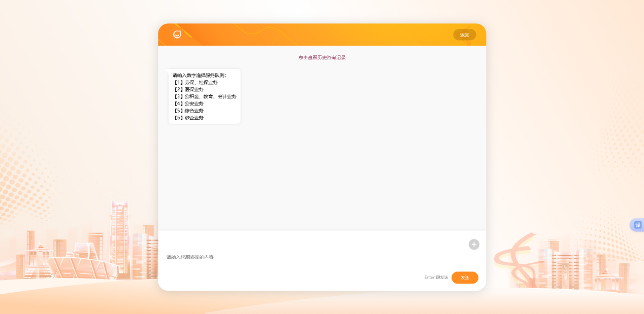Select the plus icon above the input area

[473, 244]
